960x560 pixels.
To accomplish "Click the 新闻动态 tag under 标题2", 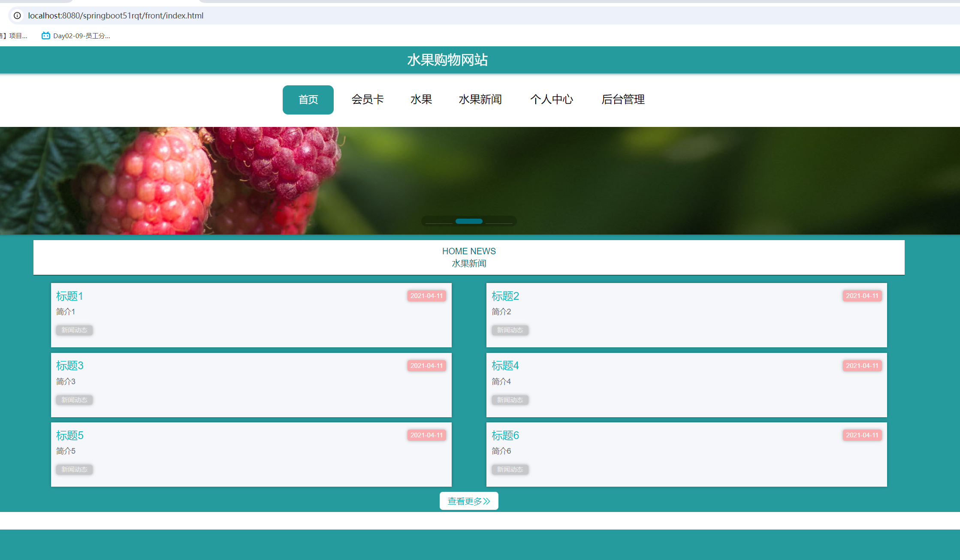I will tap(510, 330).
